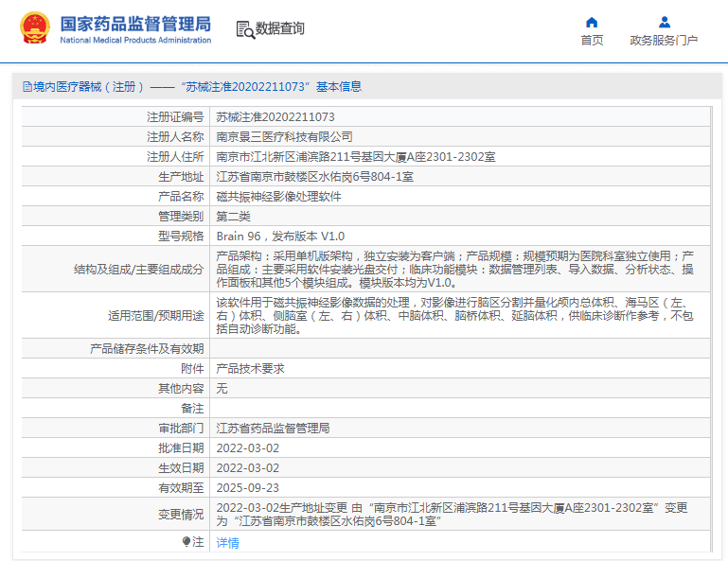Screen dimensions: 728x561
Task: Click the 产品储存条件及有效期 label
Action: 147,348
